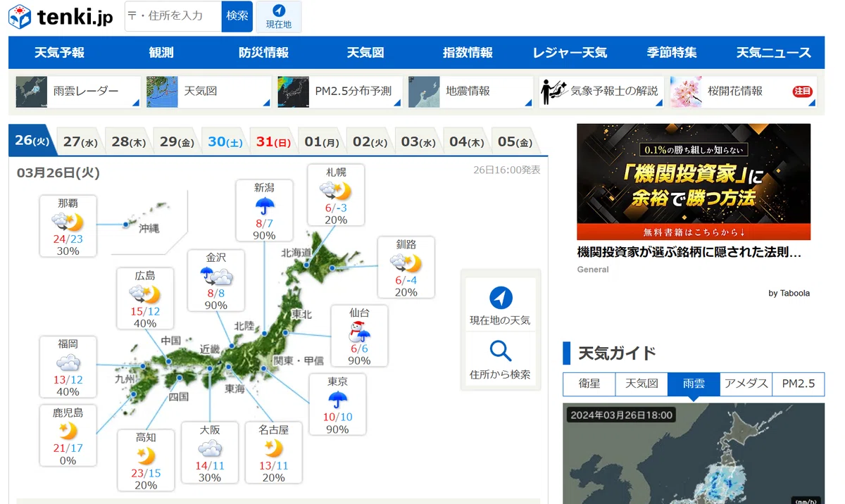The height and width of the screenshot is (504, 845).
Task: Switch weather guide to アメダス tab
Action: 746,384
